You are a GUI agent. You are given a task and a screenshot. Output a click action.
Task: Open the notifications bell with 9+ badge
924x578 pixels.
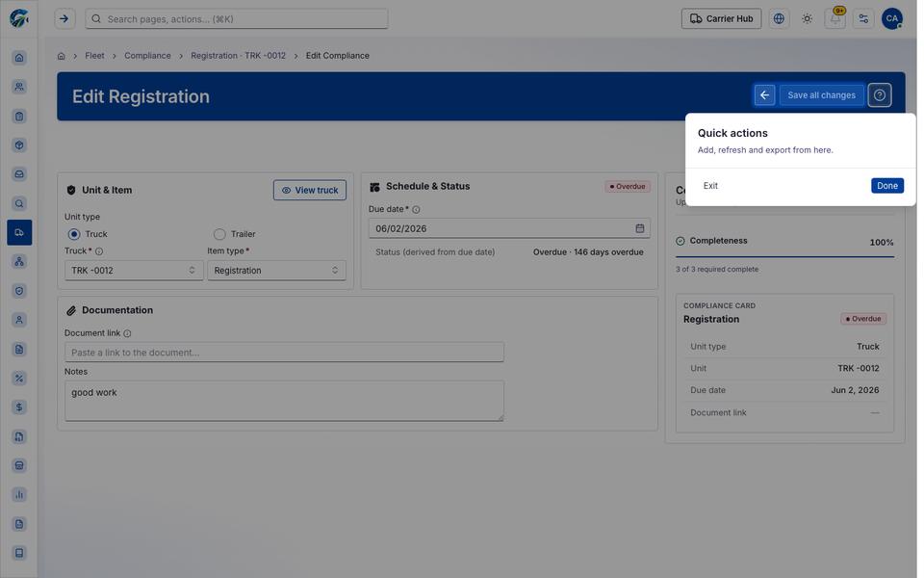pyautogui.click(x=835, y=19)
